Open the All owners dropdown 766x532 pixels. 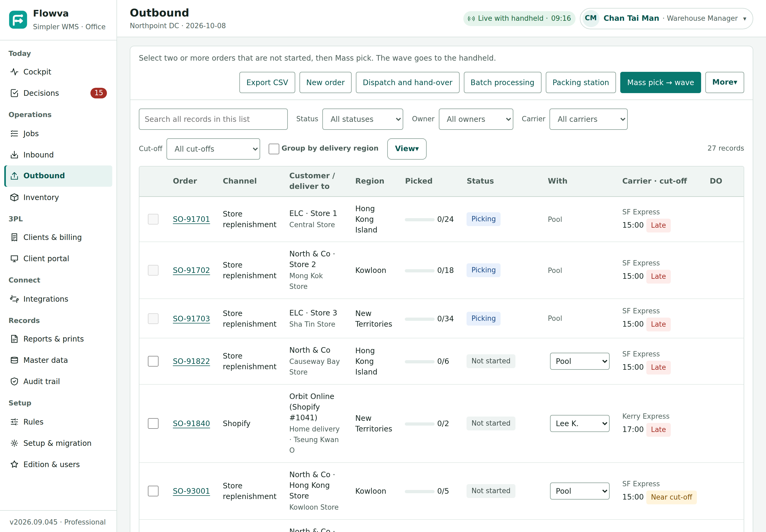476,119
